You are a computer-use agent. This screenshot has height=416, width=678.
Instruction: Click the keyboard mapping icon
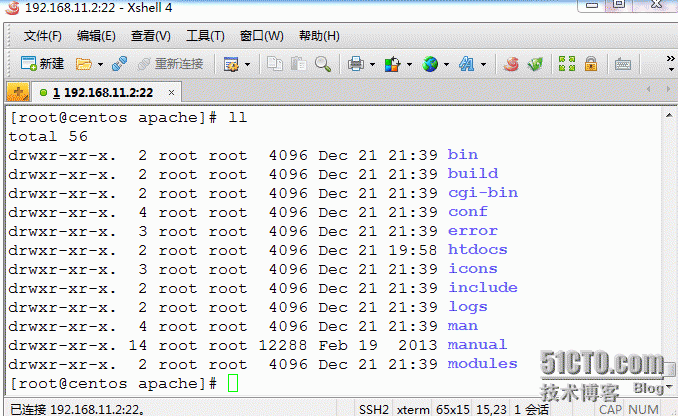click(x=623, y=64)
